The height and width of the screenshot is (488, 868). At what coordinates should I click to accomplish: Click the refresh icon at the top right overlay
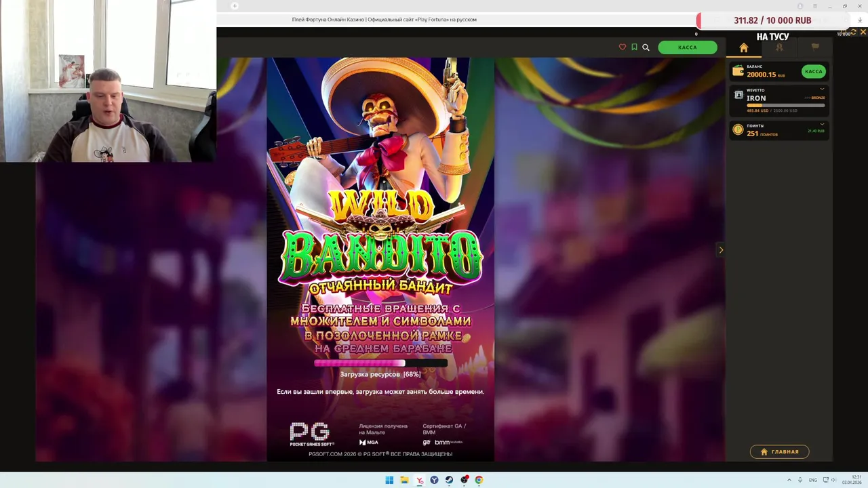[x=854, y=32]
